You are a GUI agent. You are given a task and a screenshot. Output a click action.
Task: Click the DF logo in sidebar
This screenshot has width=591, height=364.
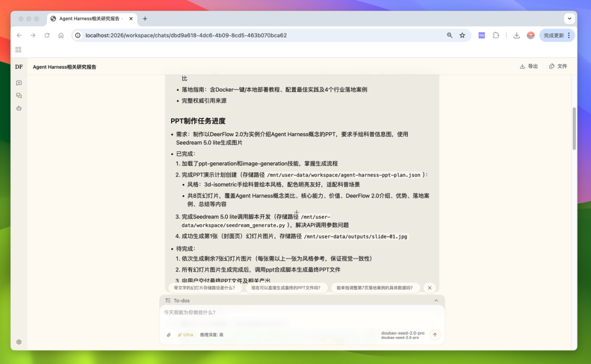(x=19, y=67)
